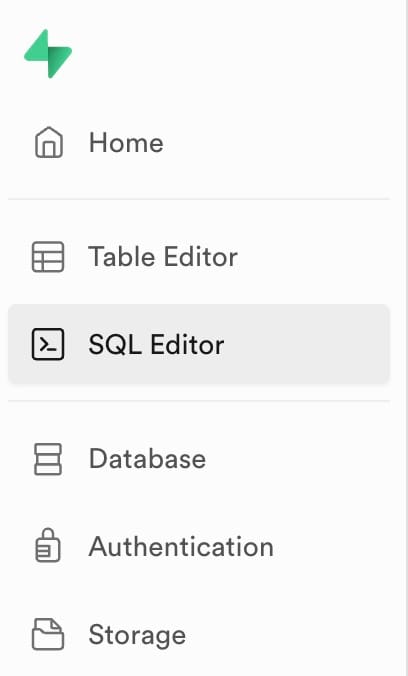This screenshot has height=676, width=408.
Task: Click the green Supabase lightning logo
Action: (48, 54)
